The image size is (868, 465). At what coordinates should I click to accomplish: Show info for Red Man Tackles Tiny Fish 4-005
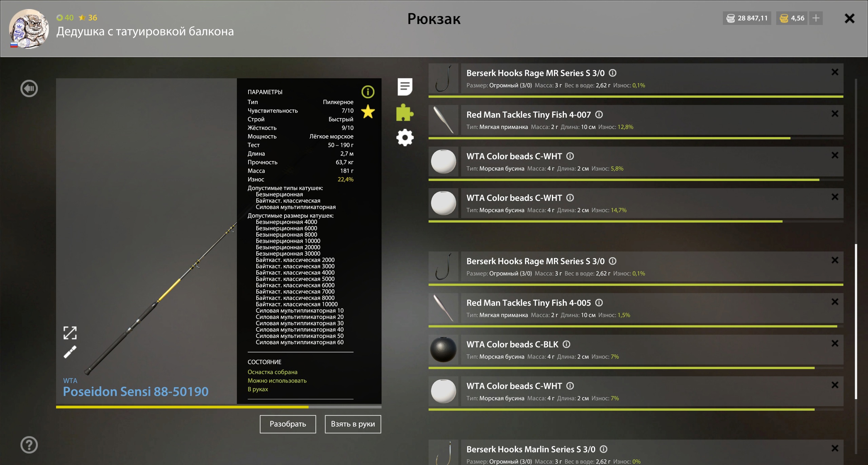click(599, 303)
